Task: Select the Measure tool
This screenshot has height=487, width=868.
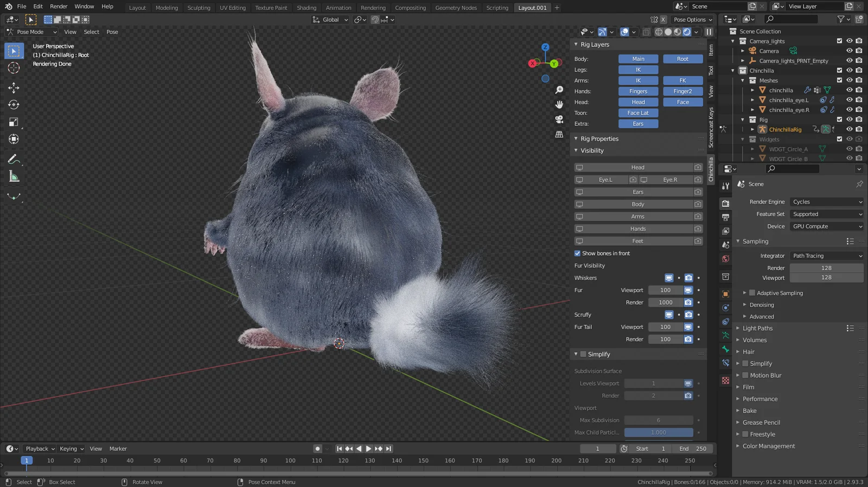Action: click(14, 177)
